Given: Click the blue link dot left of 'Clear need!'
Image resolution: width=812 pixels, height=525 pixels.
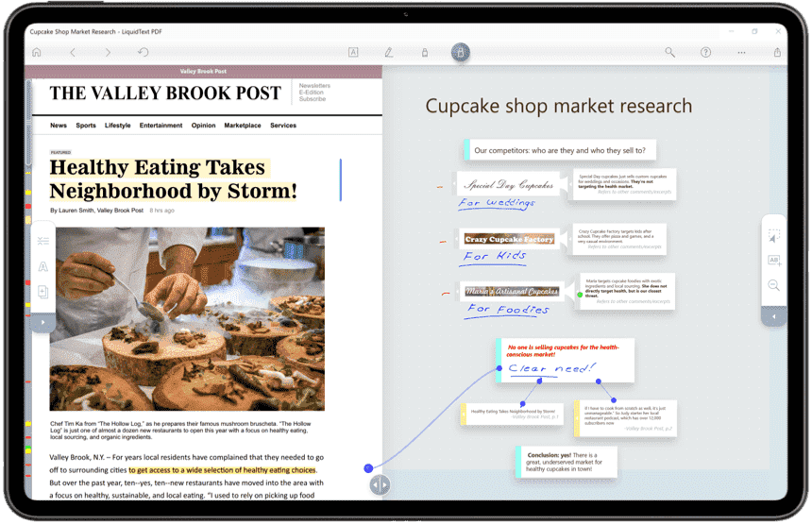Looking at the screenshot, I should point(499,368).
